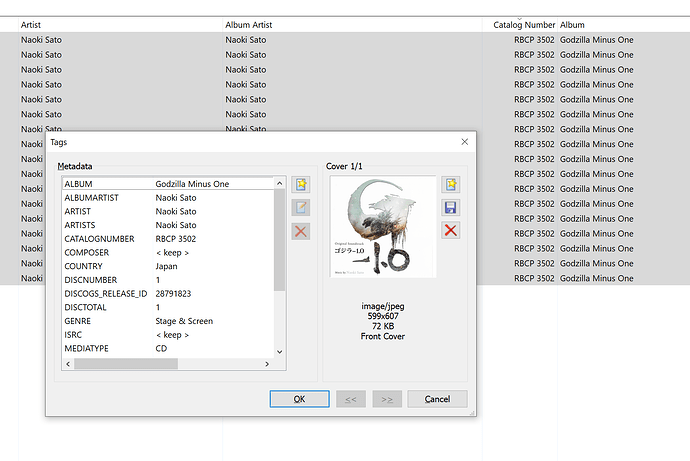
Task: Sort file list by Album Artist column
Action: [x=352, y=25]
